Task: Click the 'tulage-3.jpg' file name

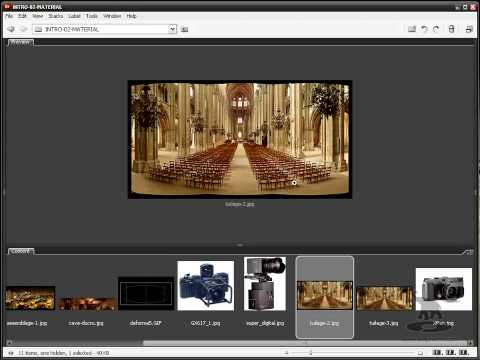Action: pyautogui.click(x=384, y=323)
